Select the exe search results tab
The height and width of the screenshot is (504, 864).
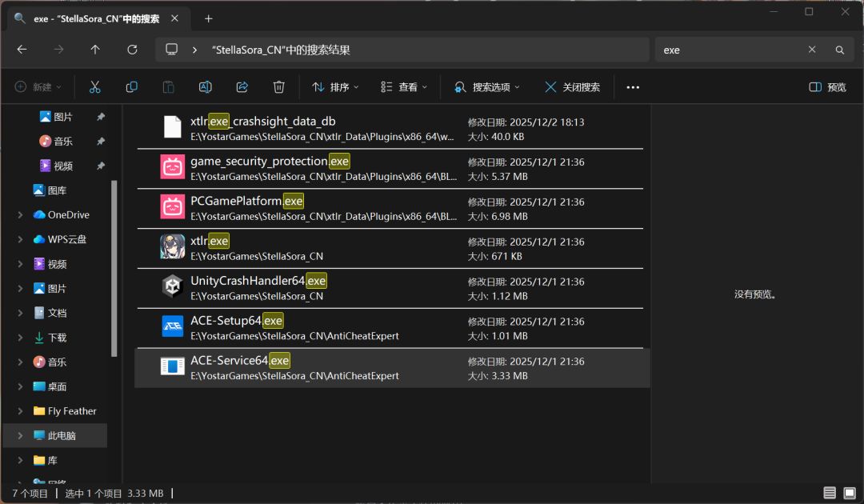coord(97,18)
